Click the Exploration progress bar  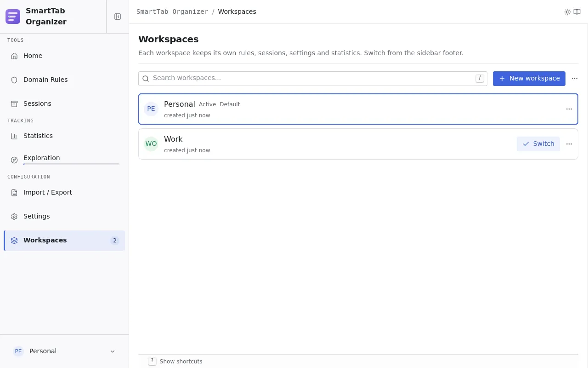pos(71,164)
